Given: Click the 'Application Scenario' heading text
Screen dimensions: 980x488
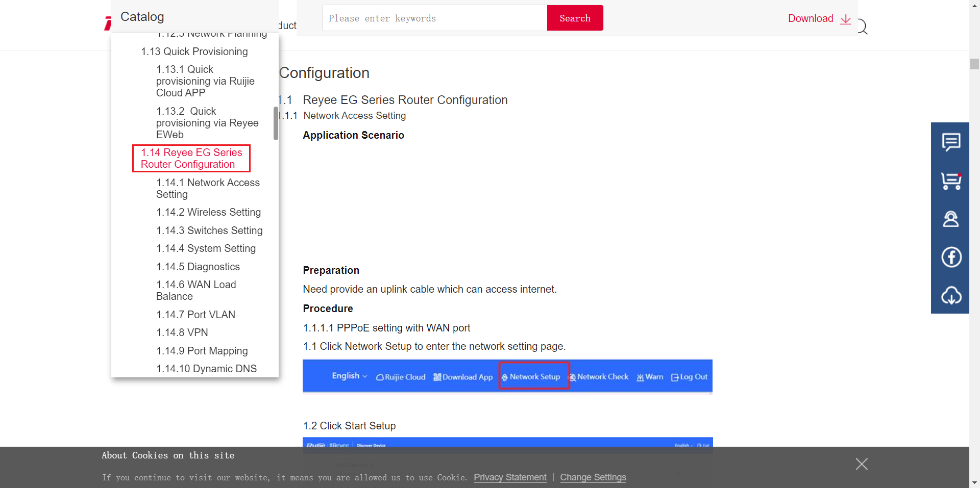Looking at the screenshot, I should coord(353,135).
